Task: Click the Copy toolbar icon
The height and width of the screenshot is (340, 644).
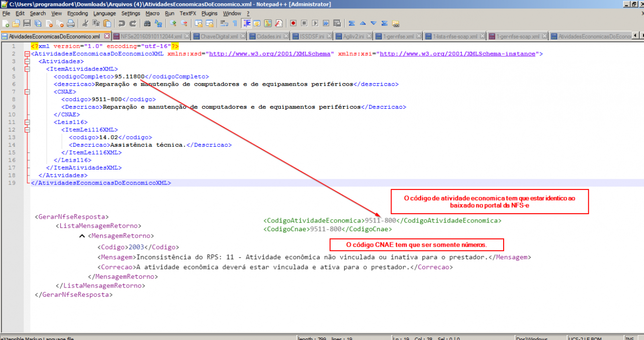Action: pyautogui.click(x=96, y=23)
